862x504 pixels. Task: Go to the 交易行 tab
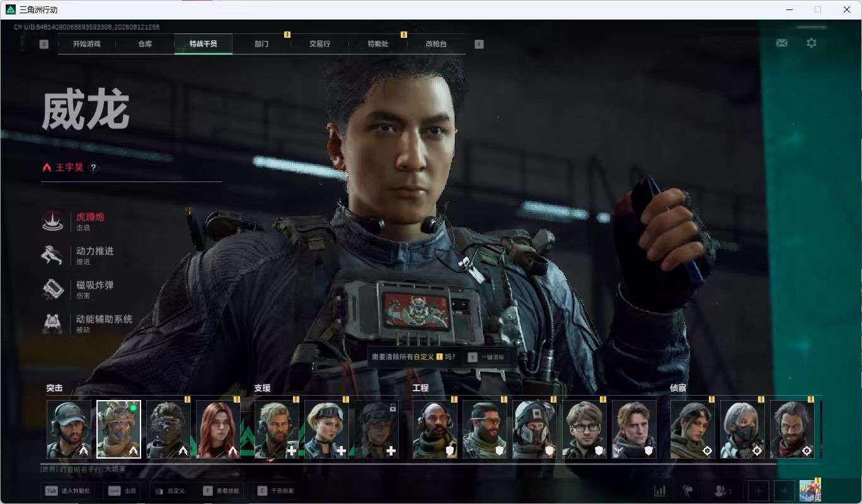[319, 44]
